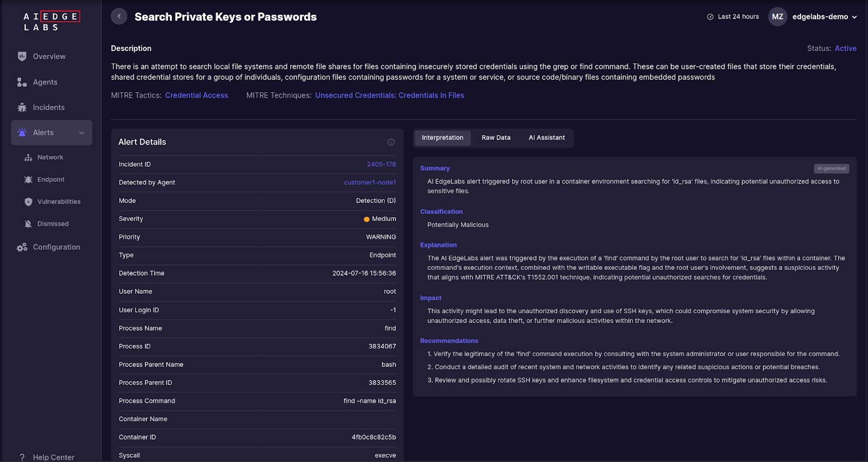
Task: Open the AI Assistant tab
Action: pyautogui.click(x=546, y=138)
